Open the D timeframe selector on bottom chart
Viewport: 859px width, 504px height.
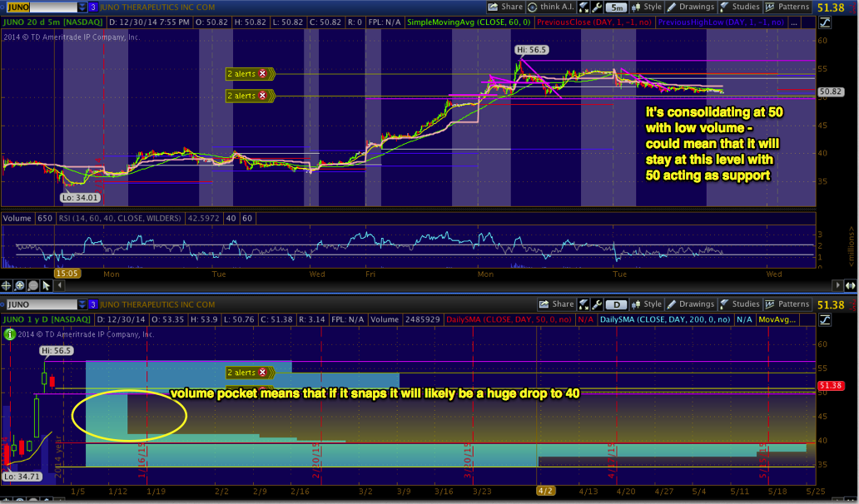tap(619, 304)
